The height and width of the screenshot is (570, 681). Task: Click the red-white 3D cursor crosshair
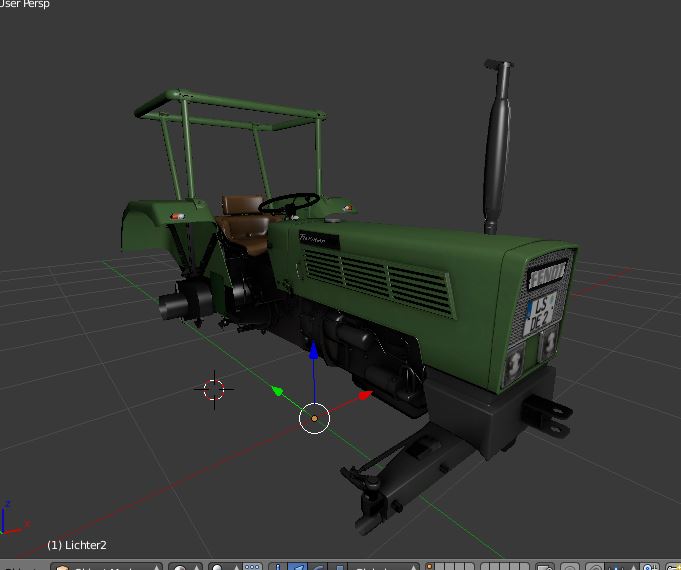[214, 389]
